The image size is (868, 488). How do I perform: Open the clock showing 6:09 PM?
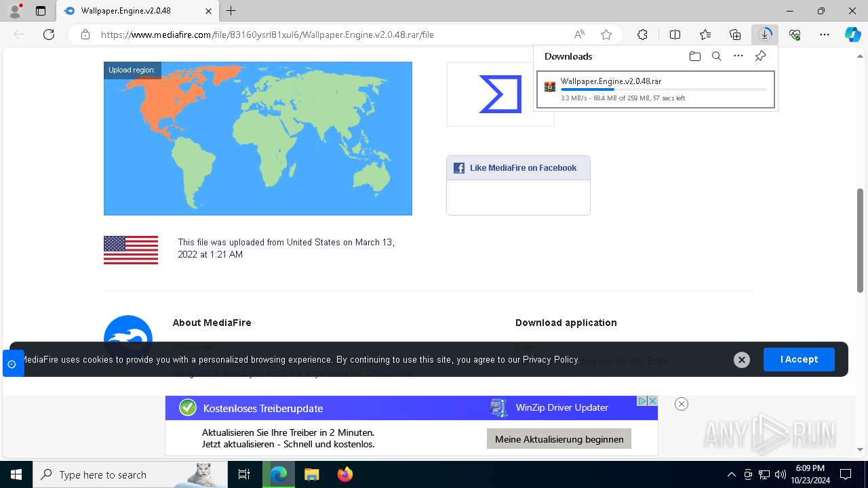[810, 474]
